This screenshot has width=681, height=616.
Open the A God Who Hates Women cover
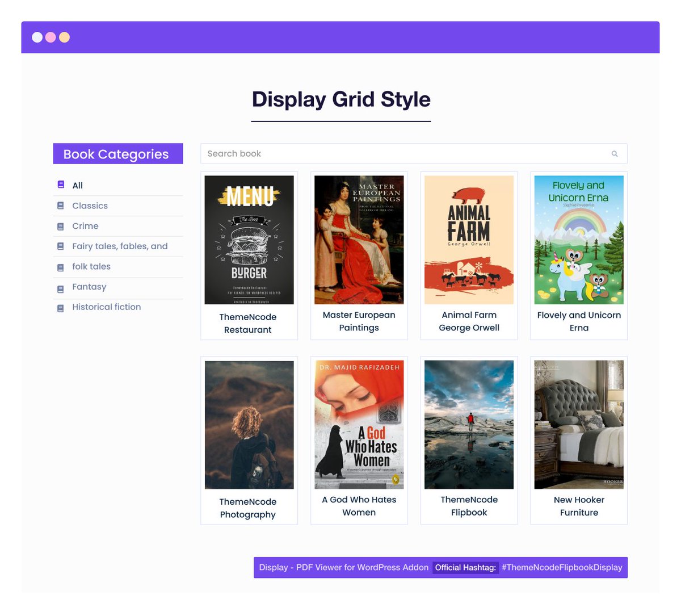pyautogui.click(x=359, y=425)
